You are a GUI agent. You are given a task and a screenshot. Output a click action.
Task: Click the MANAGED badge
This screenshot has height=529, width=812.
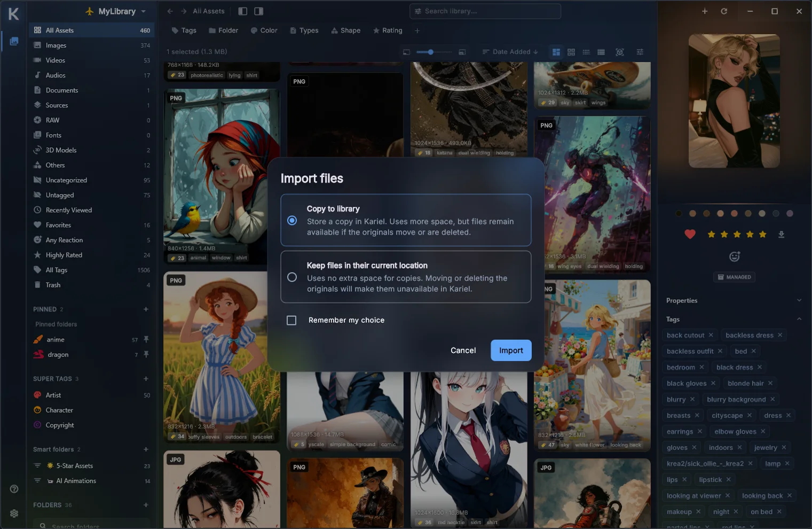point(734,277)
